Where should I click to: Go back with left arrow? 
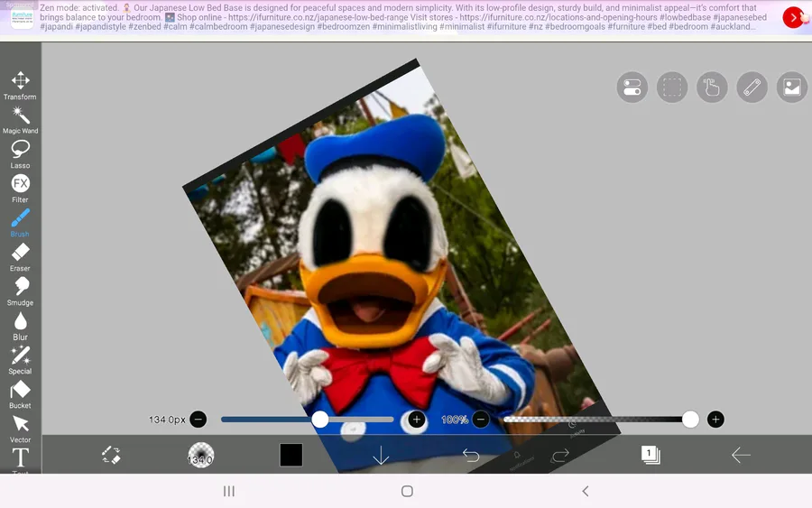pos(741,455)
